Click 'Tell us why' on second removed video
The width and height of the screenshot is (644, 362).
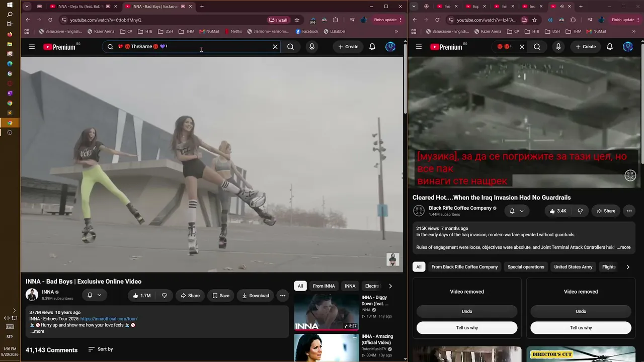point(581,328)
